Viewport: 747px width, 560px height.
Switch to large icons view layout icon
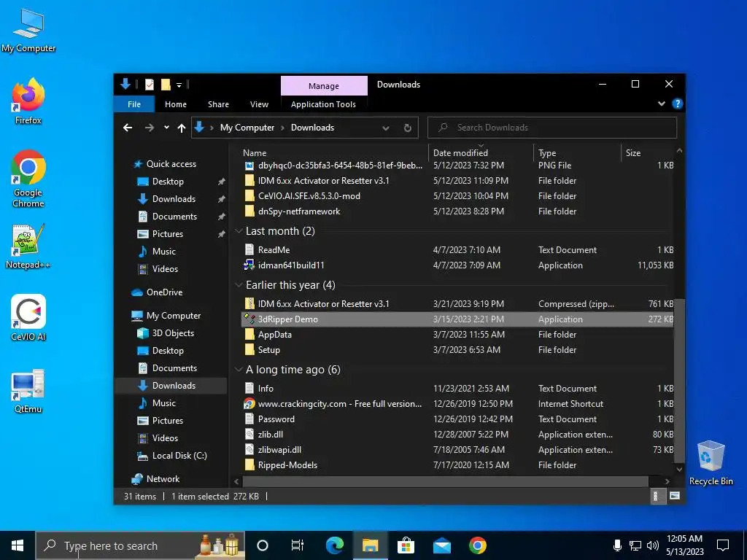[675, 496]
